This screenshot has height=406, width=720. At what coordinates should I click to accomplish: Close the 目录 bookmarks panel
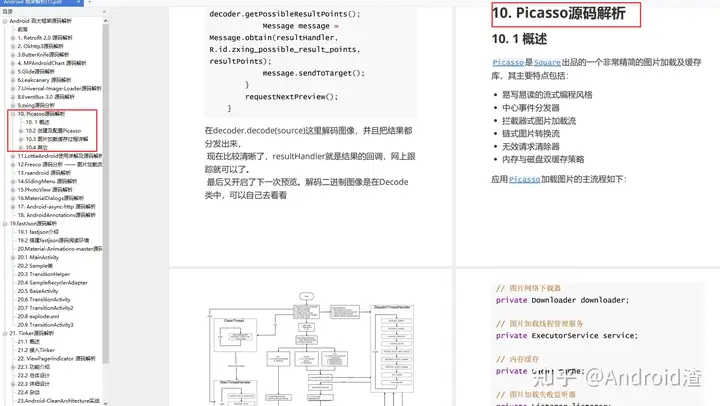click(104, 11)
